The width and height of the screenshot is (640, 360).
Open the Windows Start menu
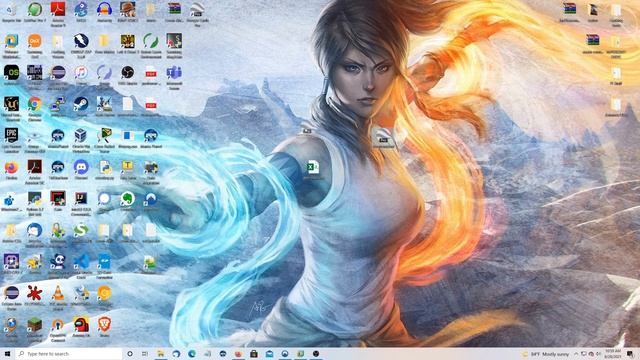coord(7,353)
